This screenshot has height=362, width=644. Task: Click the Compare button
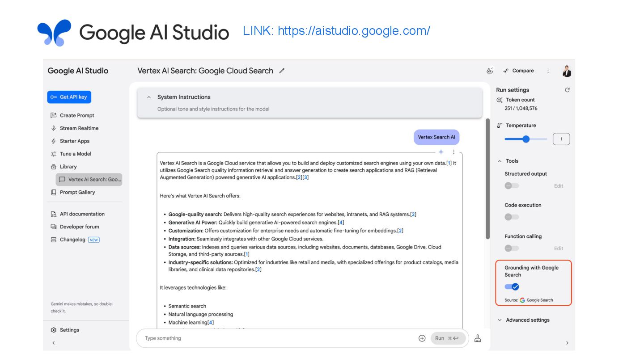click(519, 71)
